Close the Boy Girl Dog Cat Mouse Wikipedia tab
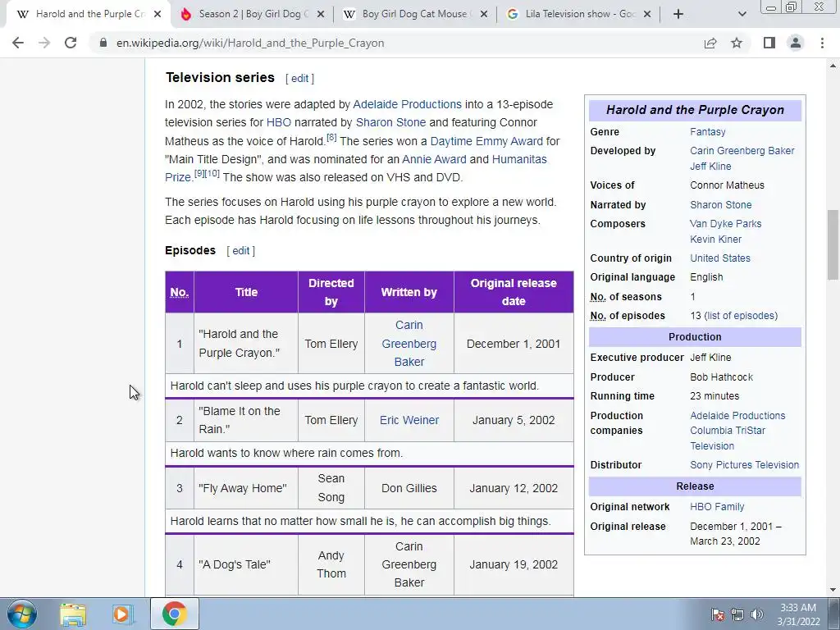The width and height of the screenshot is (840, 630). pyautogui.click(x=484, y=15)
